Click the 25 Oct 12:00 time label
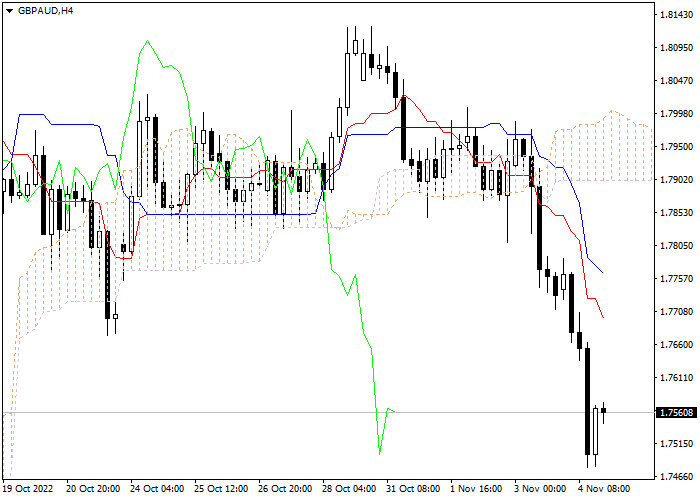The width and height of the screenshot is (700, 500). click(221, 489)
